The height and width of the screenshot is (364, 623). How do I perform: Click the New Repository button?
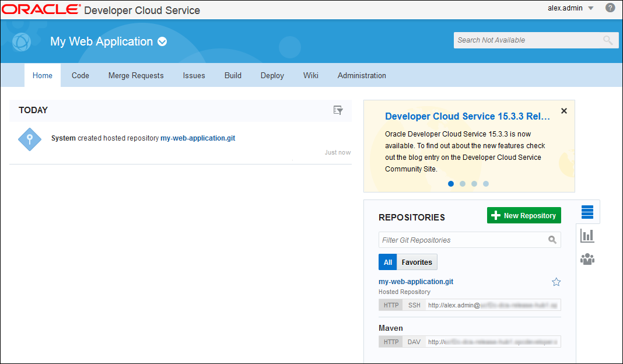coord(524,216)
